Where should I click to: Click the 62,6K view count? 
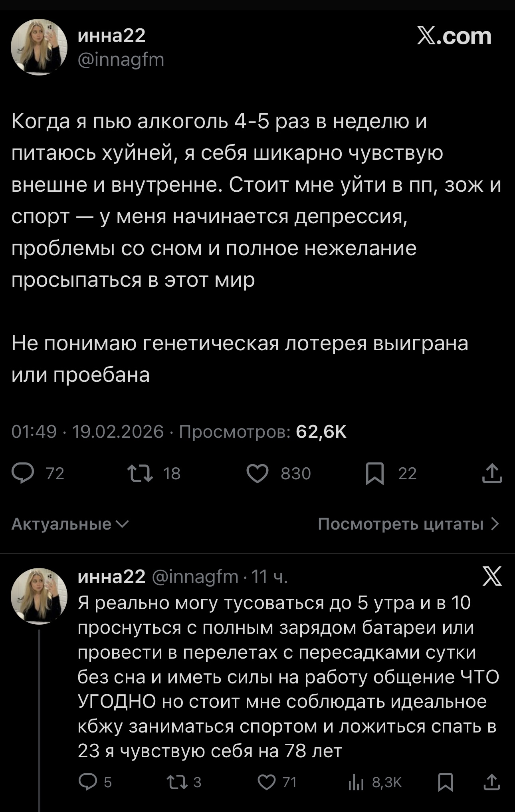321,432
